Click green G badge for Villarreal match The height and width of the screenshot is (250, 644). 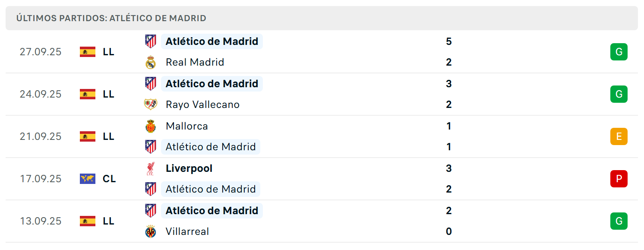pos(619,221)
